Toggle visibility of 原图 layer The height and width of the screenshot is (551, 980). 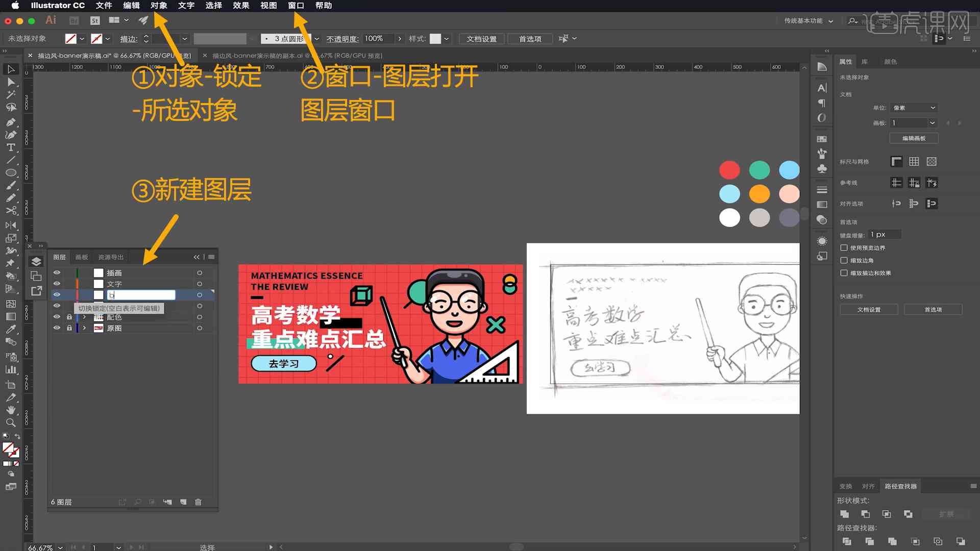pos(57,328)
